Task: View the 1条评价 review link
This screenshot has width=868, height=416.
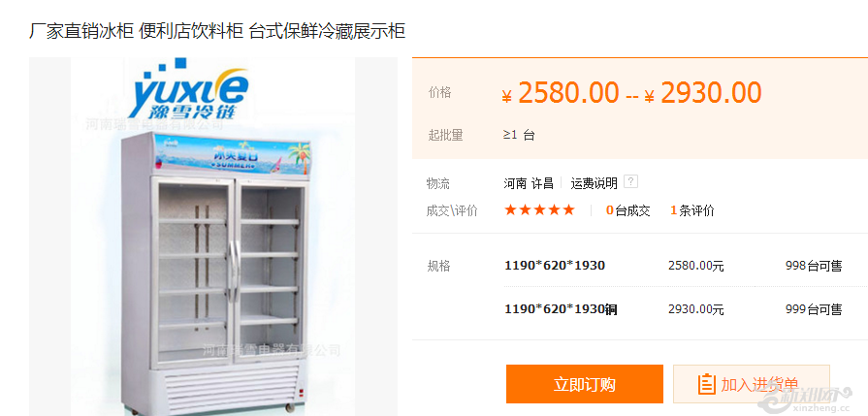Action: coord(691,210)
